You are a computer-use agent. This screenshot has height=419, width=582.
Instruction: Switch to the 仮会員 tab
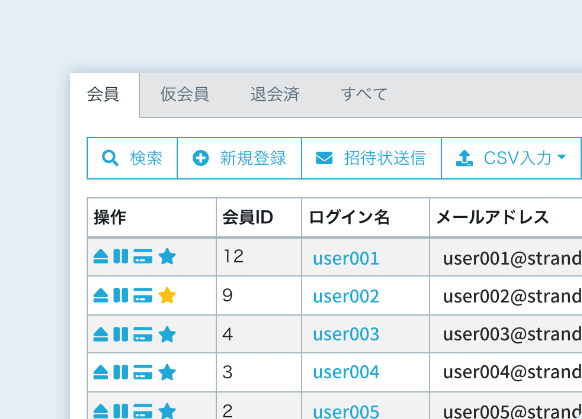tap(184, 95)
